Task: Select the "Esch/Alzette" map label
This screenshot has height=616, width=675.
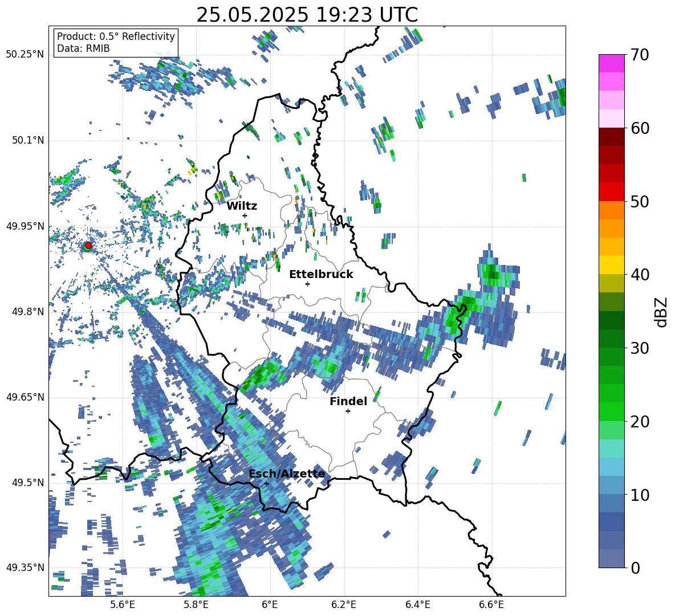Action: 287,474
